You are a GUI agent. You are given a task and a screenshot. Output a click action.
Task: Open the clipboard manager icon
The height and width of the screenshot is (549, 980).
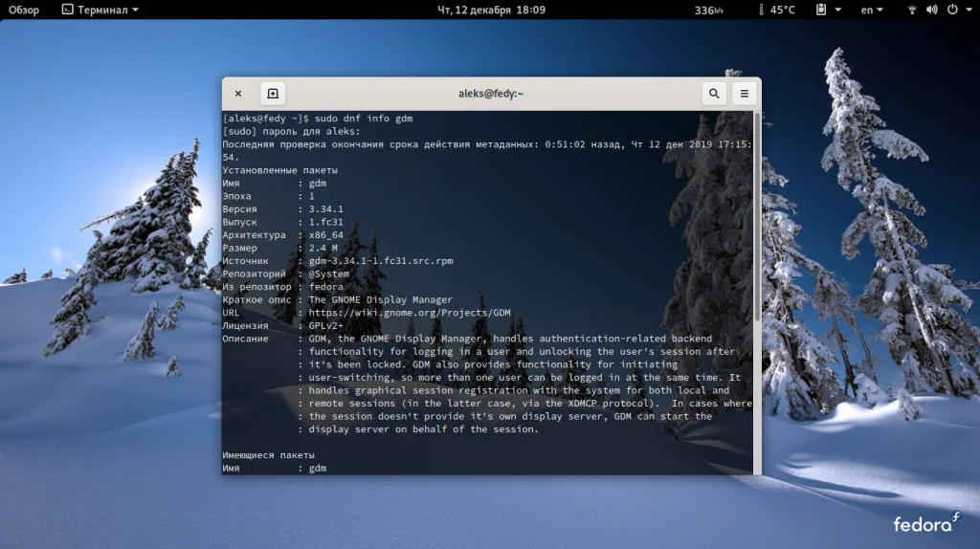point(821,10)
